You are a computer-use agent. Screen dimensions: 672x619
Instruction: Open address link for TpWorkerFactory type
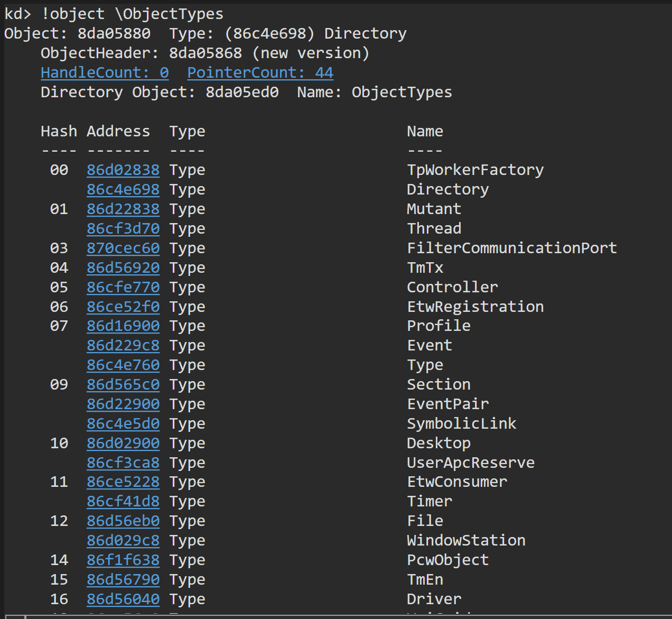[123, 170]
